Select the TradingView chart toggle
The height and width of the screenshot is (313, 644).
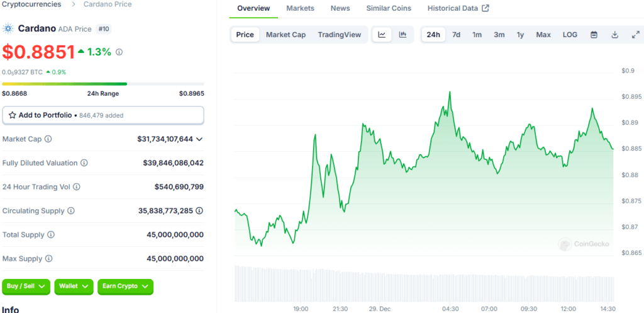[x=340, y=35]
